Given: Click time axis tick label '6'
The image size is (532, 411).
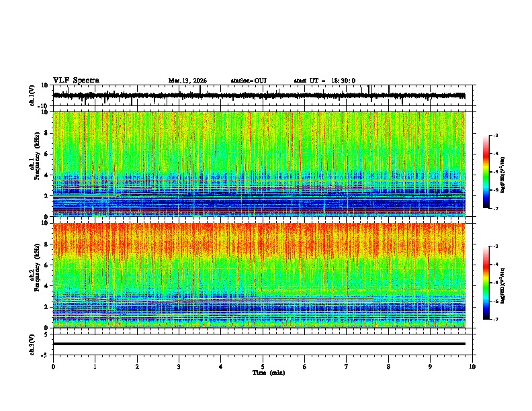Looking at the screenshot, I should coord(305,367).
